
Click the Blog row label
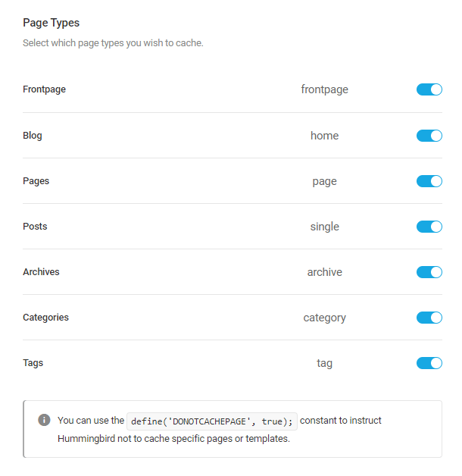[33, 136]
